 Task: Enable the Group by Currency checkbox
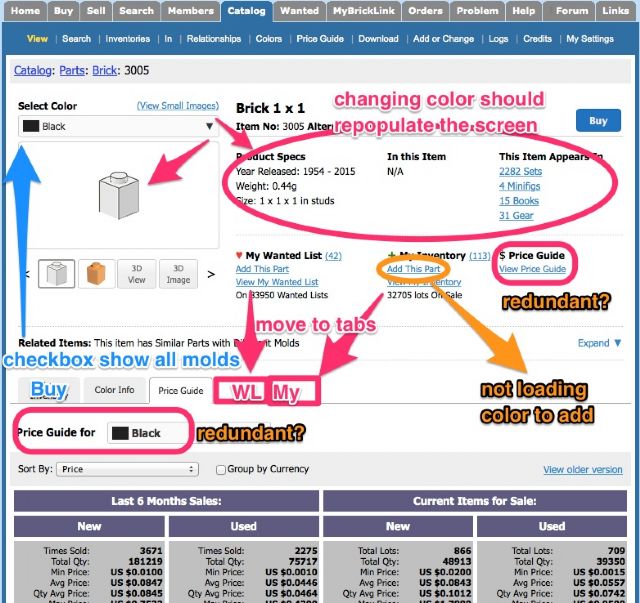[221, 469]
